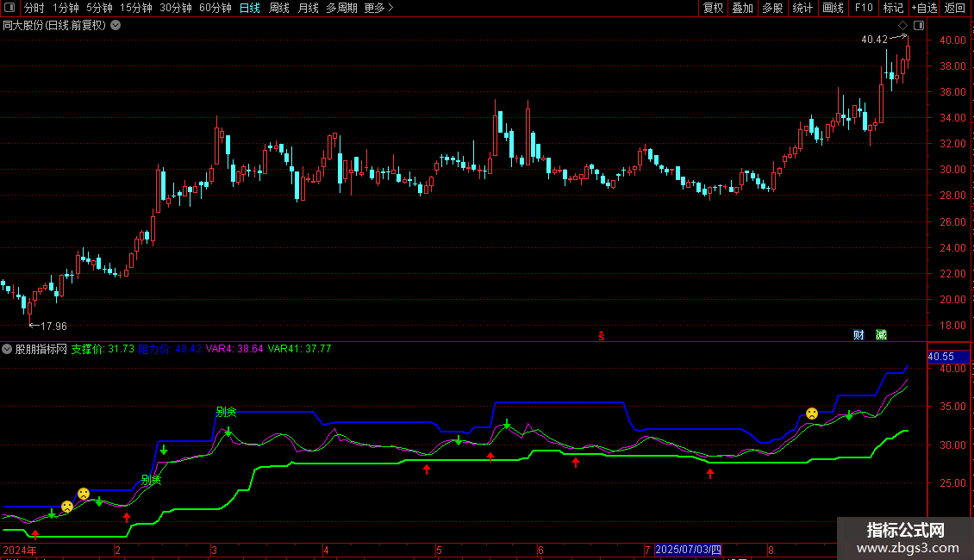Click the first 别贪 label near month 2
The width and height of the screenshot is (974, 560).
(151, 480)
